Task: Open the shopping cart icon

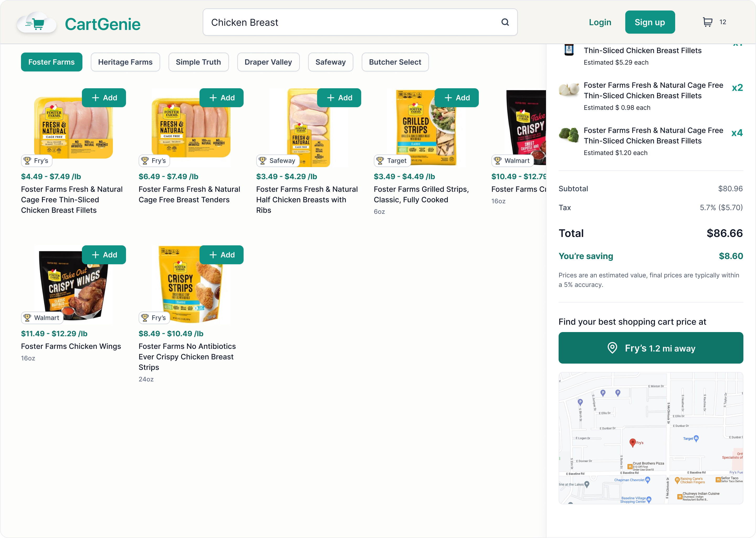Action: 707,22
